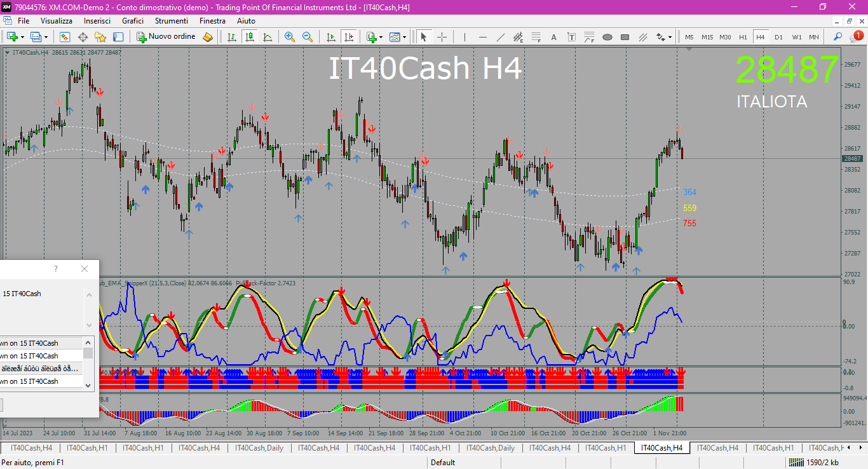Expand the indicators list dropdown arrow

(x=381, y=37)
